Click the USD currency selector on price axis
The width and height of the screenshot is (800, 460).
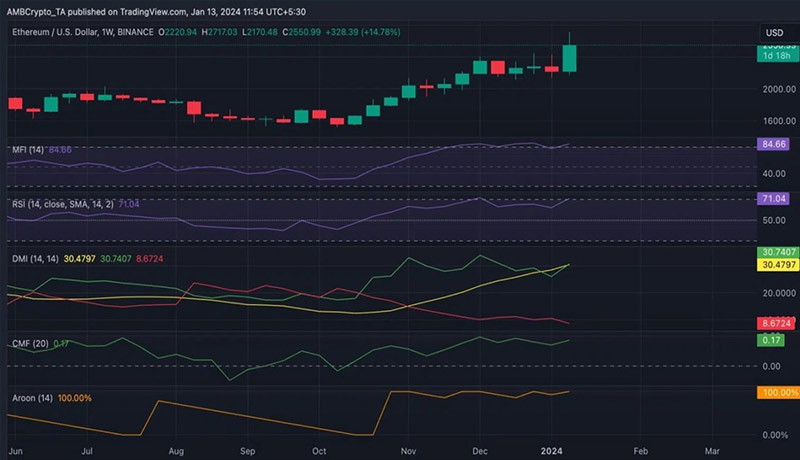click(x=774, y=32)
